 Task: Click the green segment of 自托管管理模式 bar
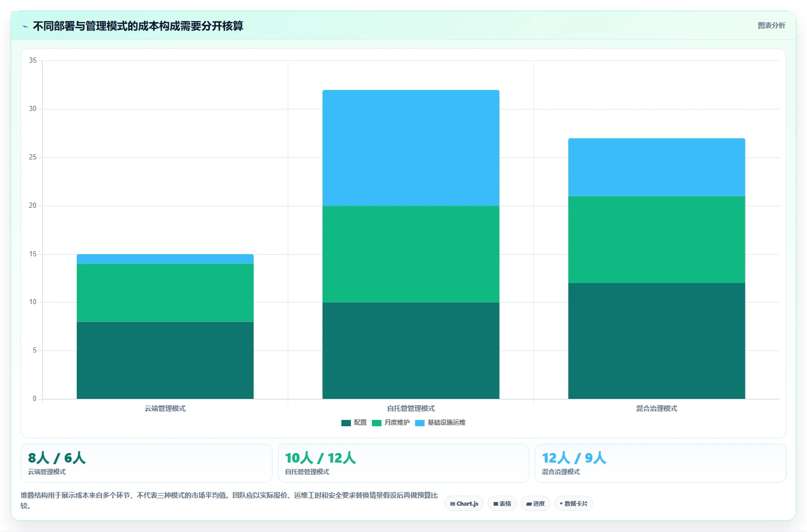click(411, 254)
